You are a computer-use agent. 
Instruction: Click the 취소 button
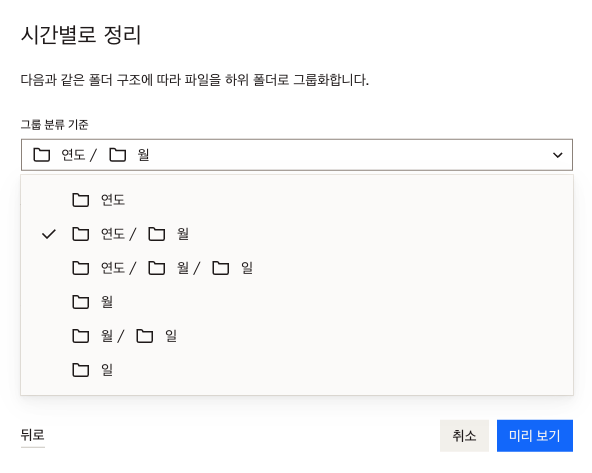pos(464,436)
